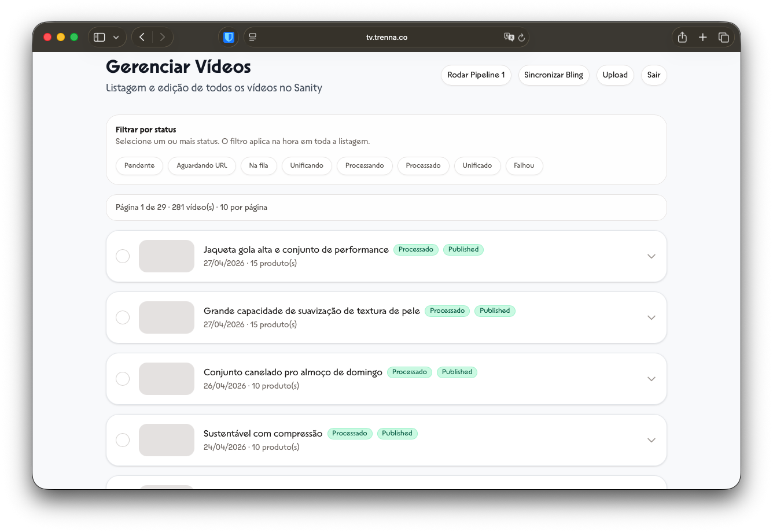Open the page reader menu icon
The height and width of the screenshot is (532, 773).
click(x=252, y=37)
